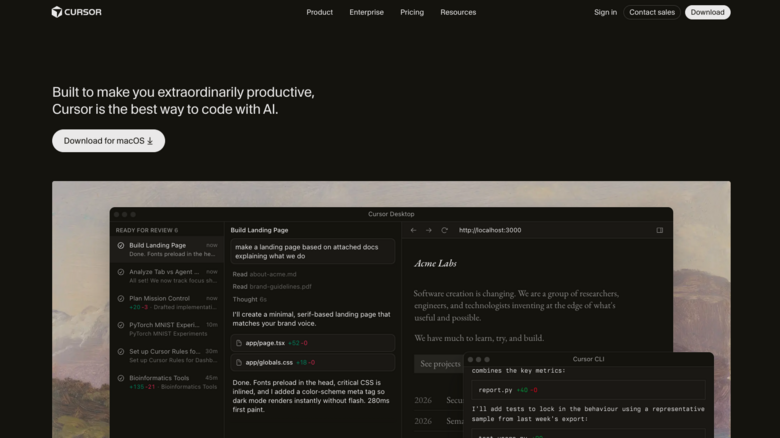This screenshot has width=780, height=438.
Task: Open the Resources menu
Action: [458, 12]
